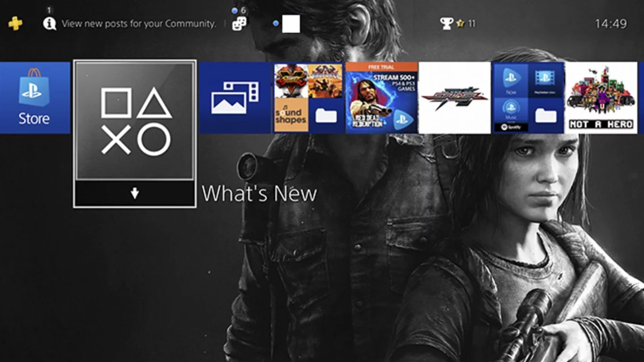Select the What's New PlayStation symbols tile
This screenshot has width=644, height=362.
coord(135,121)
